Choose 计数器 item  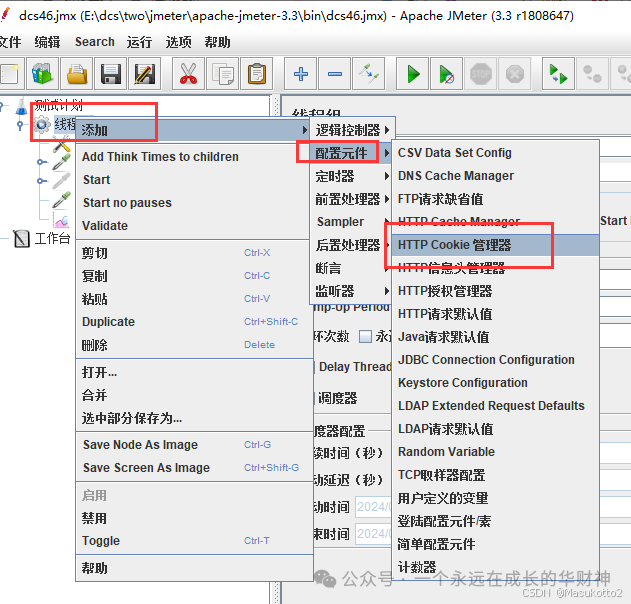pos(495,567)
